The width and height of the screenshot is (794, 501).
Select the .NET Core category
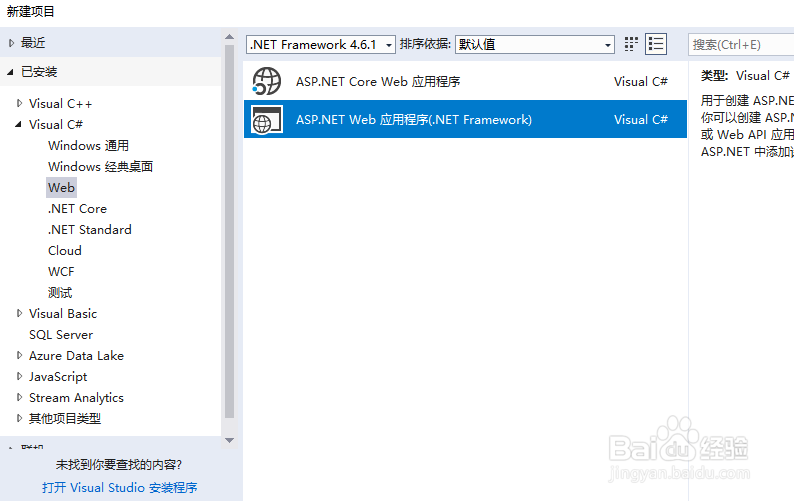[77, 209]
